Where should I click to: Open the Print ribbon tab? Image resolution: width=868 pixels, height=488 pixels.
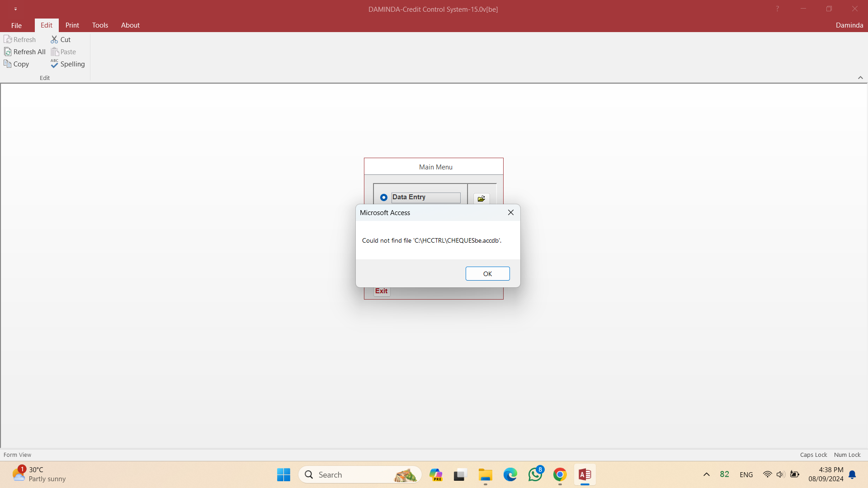pyautogui.click(x=72, y=25)
